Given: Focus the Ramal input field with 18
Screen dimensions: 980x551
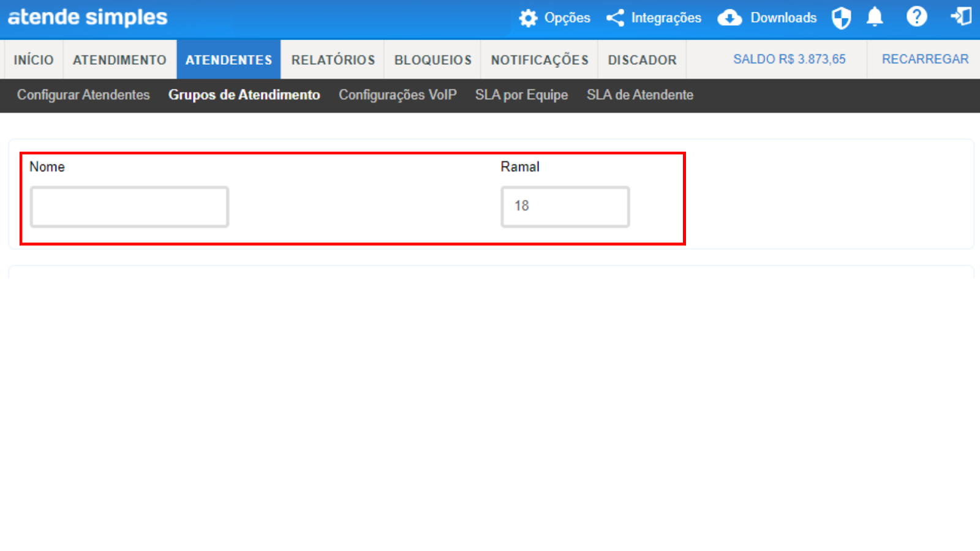Looking at the screenshot, I should [x=565, y=207].
